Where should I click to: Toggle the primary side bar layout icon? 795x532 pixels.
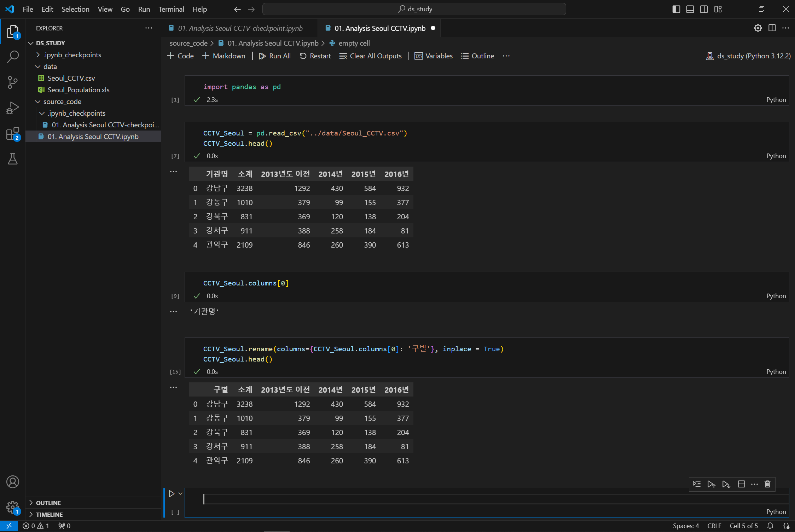676,9
